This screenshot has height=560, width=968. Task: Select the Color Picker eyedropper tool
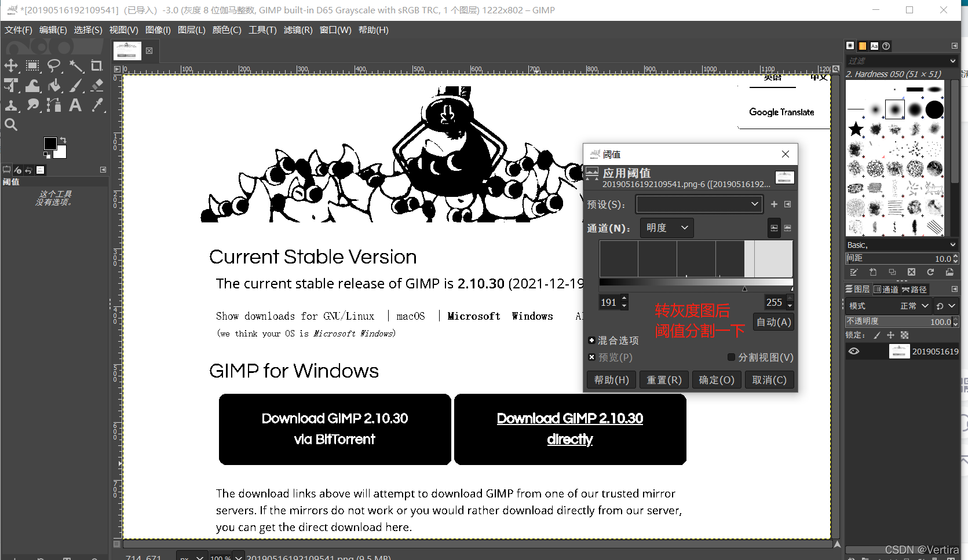coord(97,105)
